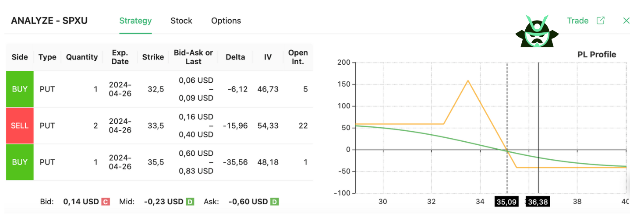Sort by the Strike column header
This screenshot has height=224, width=644.
[153, 57]
